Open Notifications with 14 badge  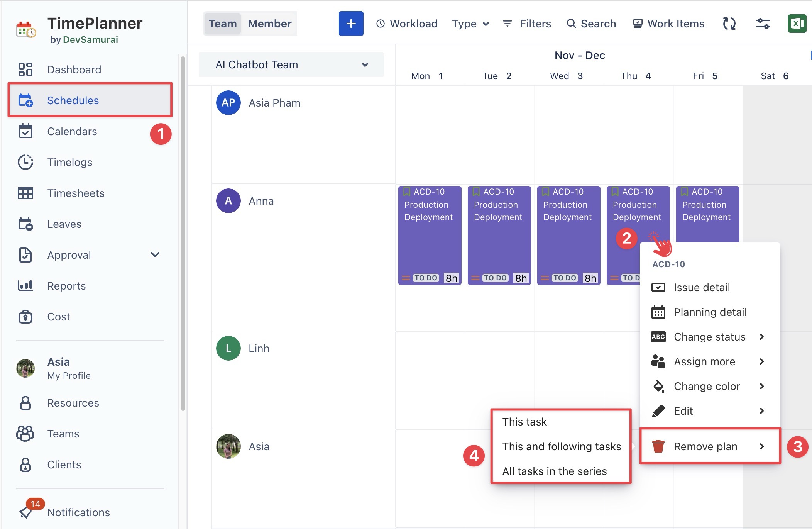pyautogui.click(x=78, y=512)
